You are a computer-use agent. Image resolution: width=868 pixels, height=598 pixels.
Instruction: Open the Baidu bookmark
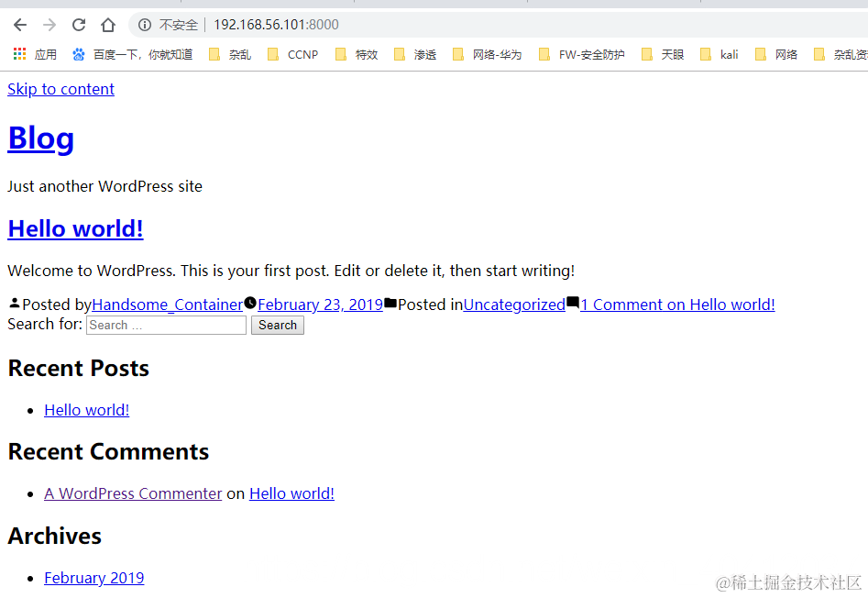132,54
